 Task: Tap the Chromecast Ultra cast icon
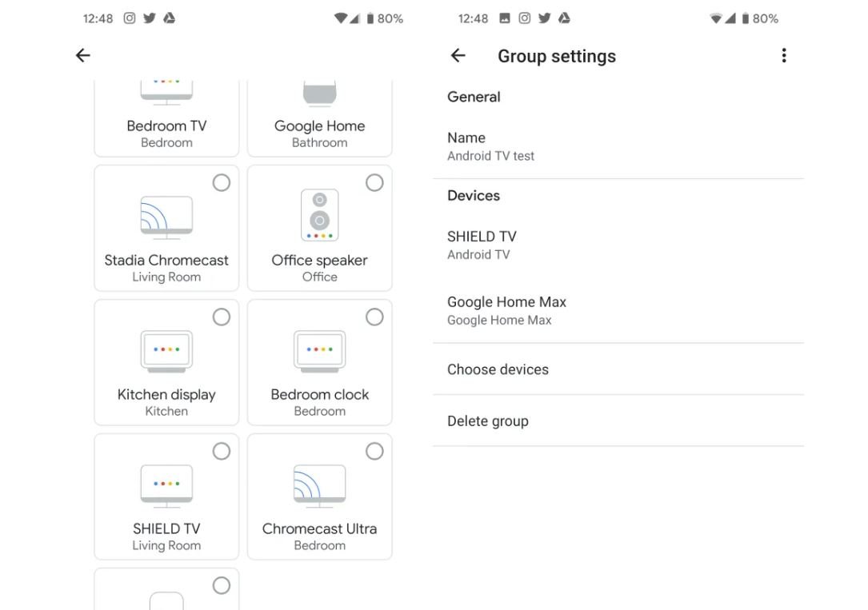tap(319, 486)
